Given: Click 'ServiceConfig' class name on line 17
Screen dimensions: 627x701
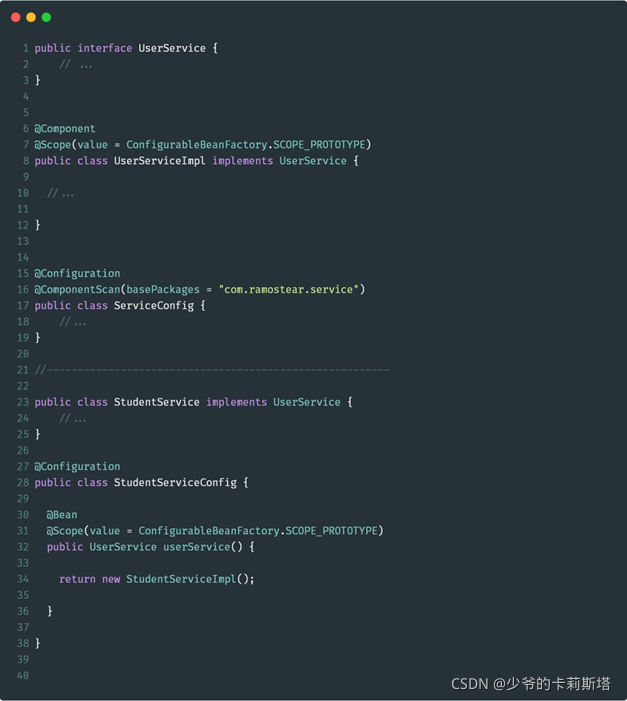Looking at the screenshot, I should tap(154, 306).
